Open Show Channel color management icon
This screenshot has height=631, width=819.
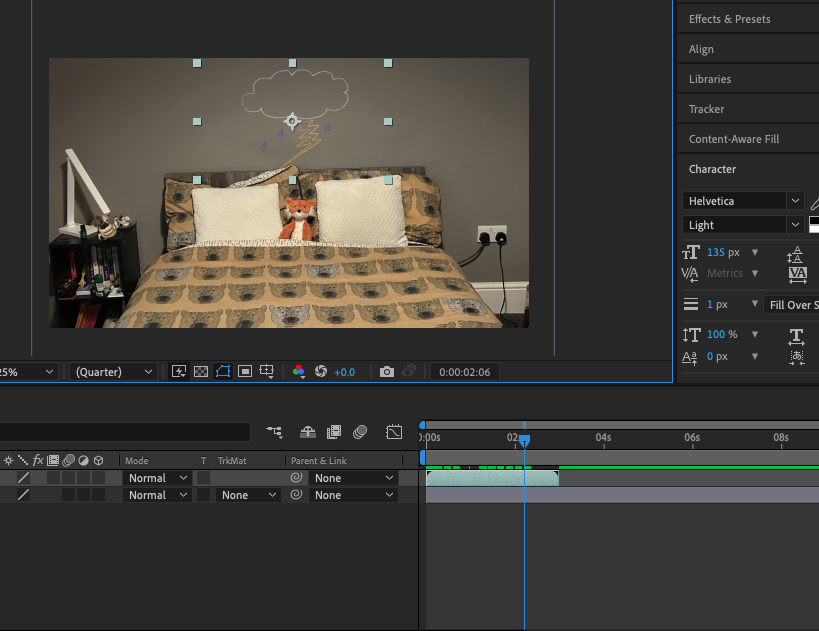(298, 371)
